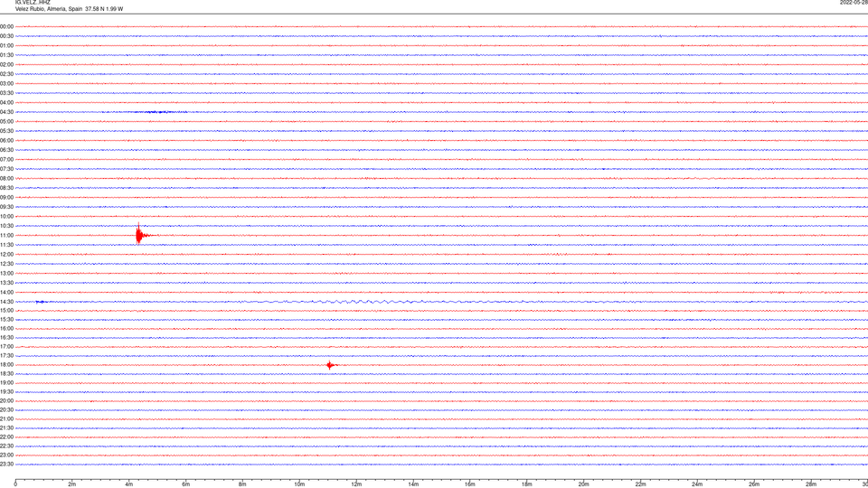Select the 14m axis tick label
868x488 pixels.
pyautogui.click(x=413, y=484)
